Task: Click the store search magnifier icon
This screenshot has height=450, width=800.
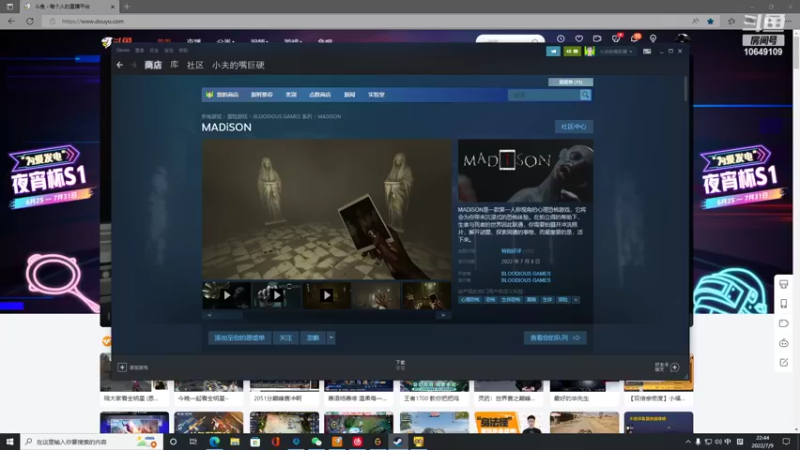Action: tap(585, 95)
